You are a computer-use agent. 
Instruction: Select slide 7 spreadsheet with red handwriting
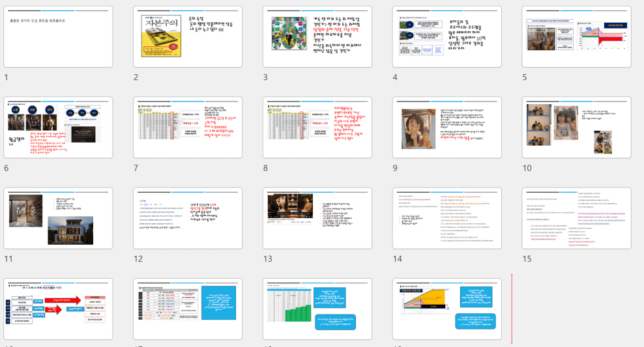click(x=188, y=128)
